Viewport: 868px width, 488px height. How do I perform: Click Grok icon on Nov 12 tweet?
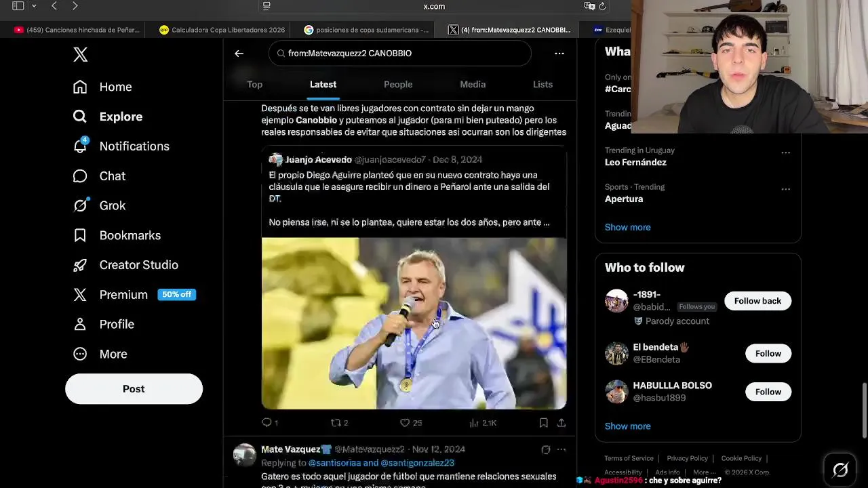tap(545, 449)
